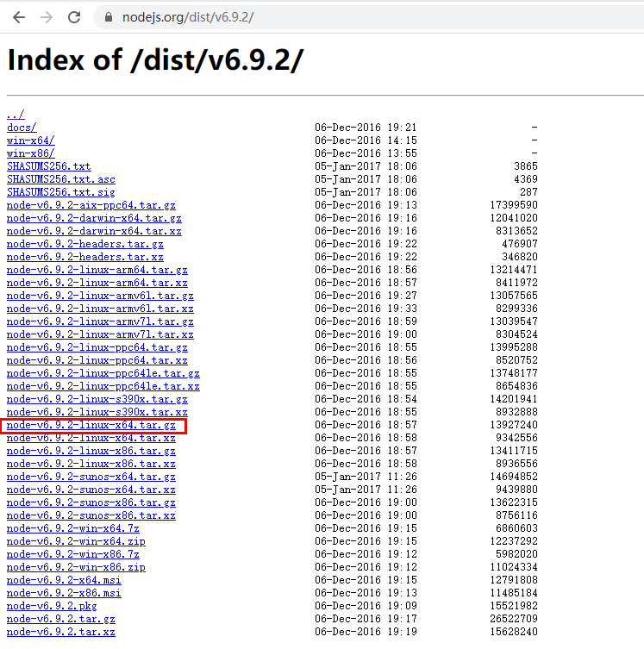Click the browser forward arrow
Image resolution: width=644 pixels, height=649 pixels.
coord(47,17)
